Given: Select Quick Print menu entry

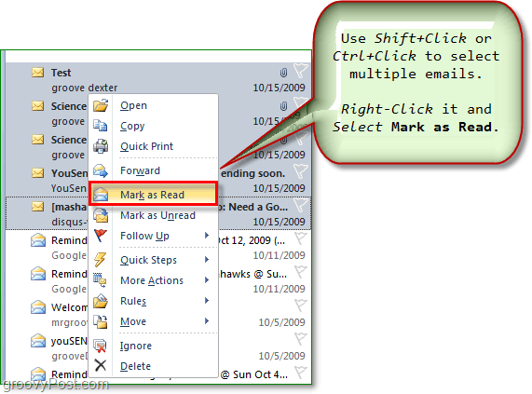Looking at the screenshot, I should point(154,146).
